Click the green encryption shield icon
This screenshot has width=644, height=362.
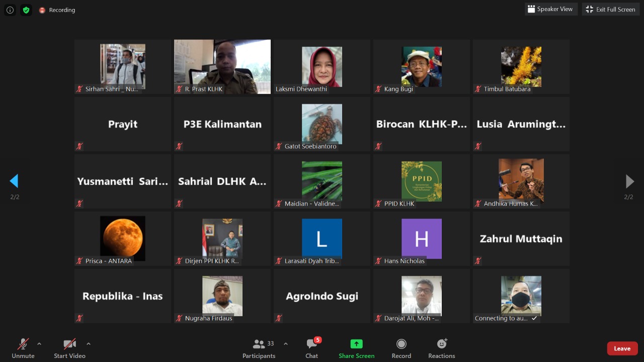pyautogui.click(x=26, y=10)
